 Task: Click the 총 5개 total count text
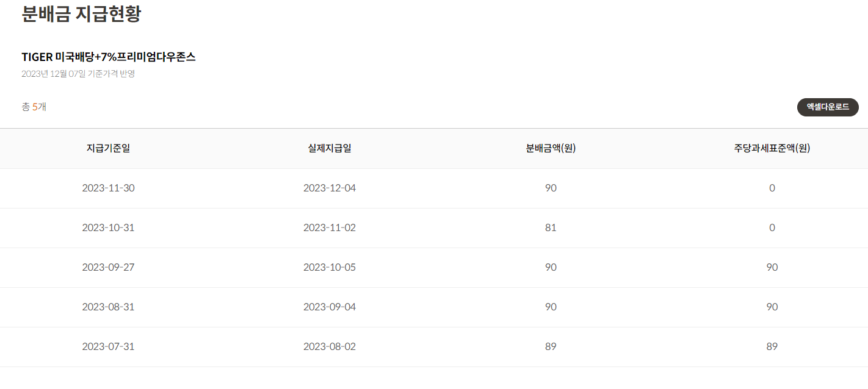(34, 107)
